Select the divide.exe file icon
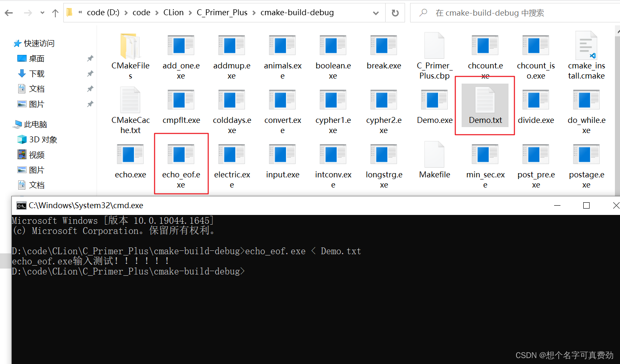Viewport: 620px width, 364px height. click(536, 100)
